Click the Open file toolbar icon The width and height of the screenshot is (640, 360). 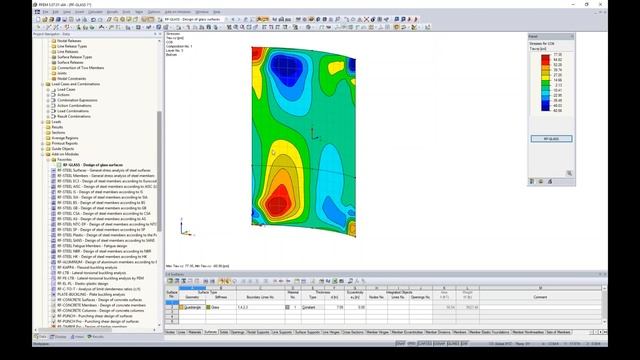45,19
